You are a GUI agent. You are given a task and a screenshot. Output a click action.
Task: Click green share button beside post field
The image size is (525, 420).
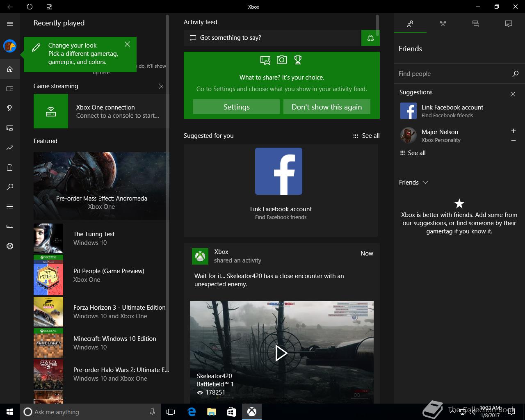(x=370, y=38)
